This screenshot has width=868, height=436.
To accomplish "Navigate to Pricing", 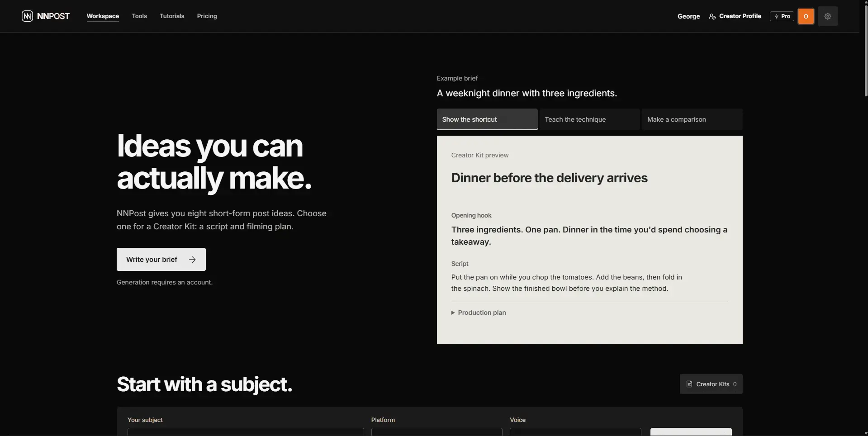I will (207, 16).
